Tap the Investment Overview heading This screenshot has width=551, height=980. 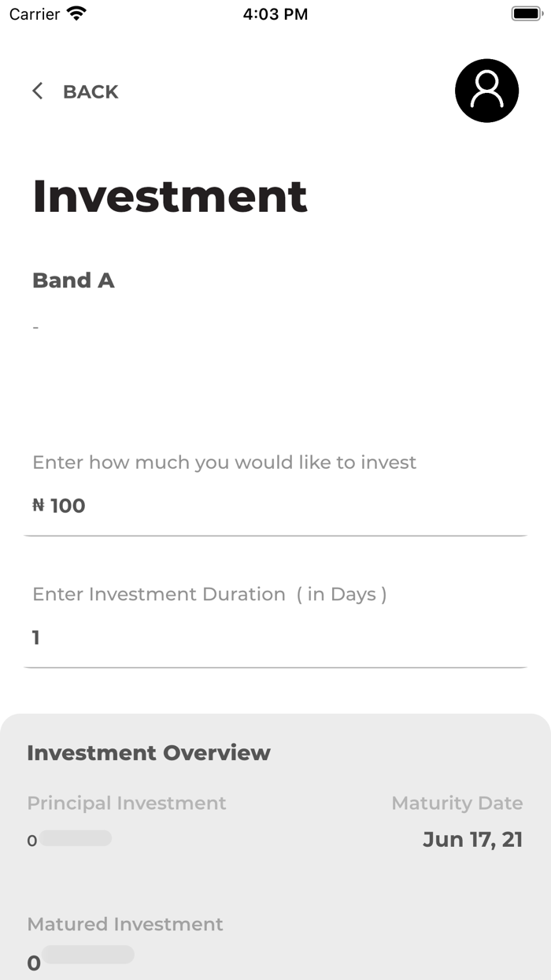pos(149,753)
